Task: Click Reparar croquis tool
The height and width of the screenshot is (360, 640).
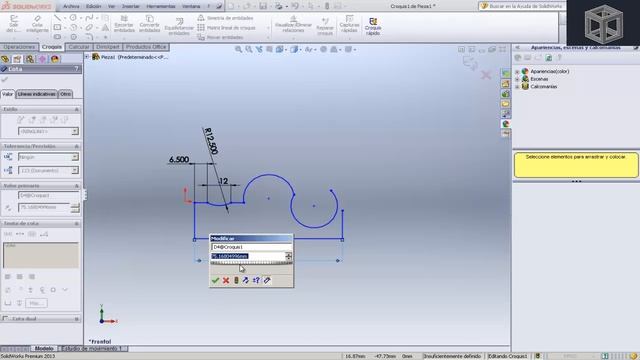Action: click(x=325, y=26)
